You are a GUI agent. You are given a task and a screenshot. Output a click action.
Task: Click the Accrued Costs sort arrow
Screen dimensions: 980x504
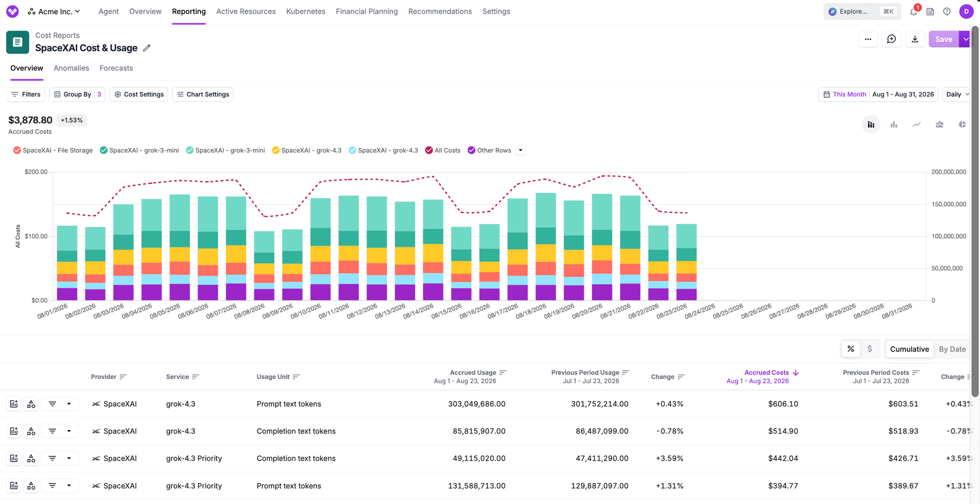click(795, 373)
